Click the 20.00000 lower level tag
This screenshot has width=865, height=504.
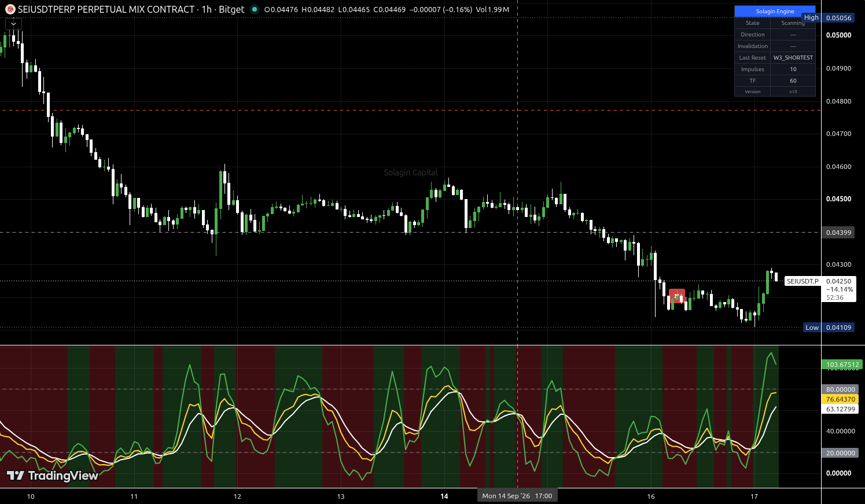point(840,453)
